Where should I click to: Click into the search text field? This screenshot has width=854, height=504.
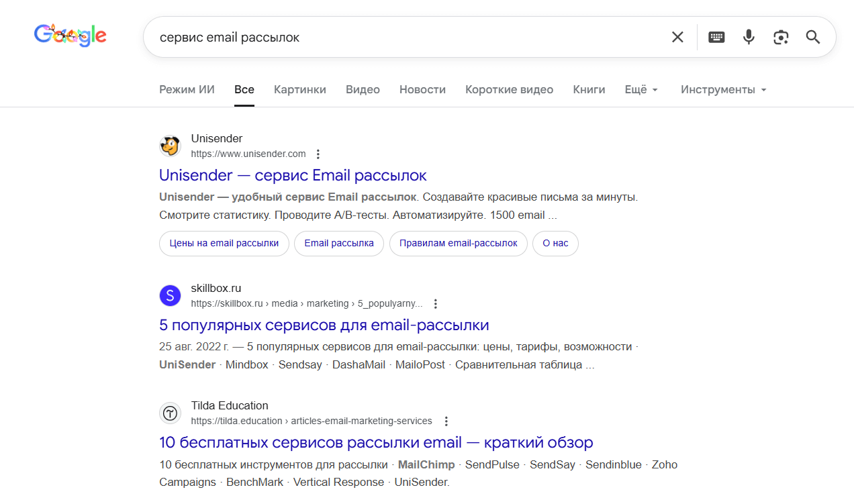click(403, 37)
